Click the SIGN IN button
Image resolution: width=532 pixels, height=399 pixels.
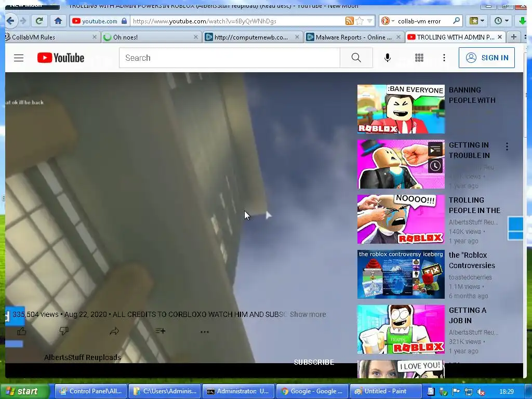pos(486,58)
